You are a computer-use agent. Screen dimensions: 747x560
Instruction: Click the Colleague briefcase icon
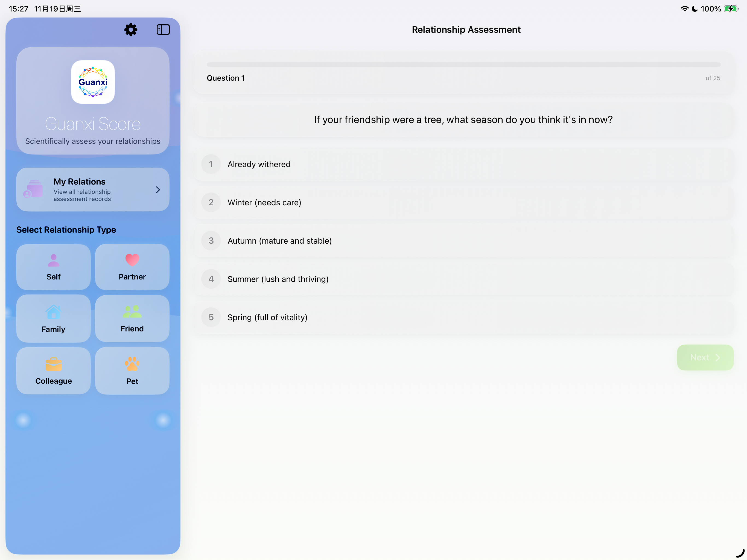(x=53, y=364)
